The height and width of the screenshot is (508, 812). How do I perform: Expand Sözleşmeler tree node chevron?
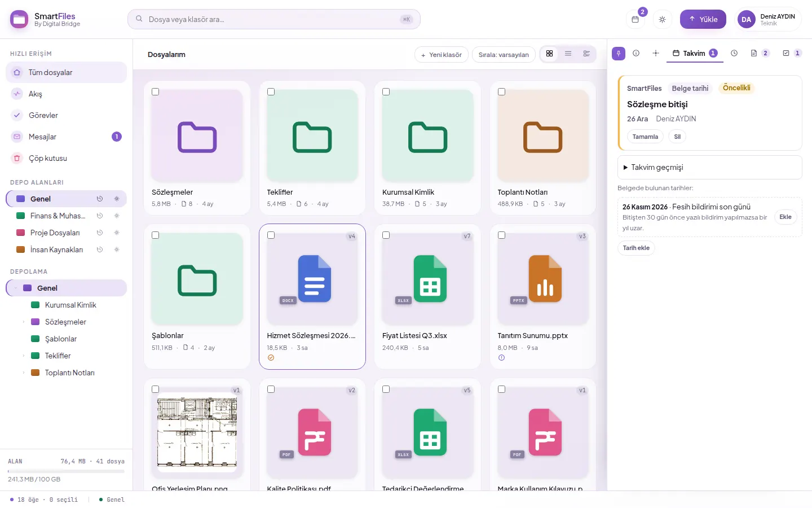point(24,322)
